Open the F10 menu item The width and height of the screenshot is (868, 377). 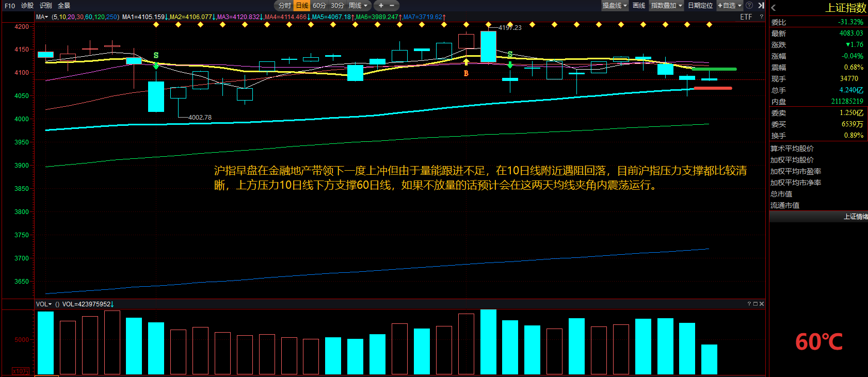click(x=10, y=6)
